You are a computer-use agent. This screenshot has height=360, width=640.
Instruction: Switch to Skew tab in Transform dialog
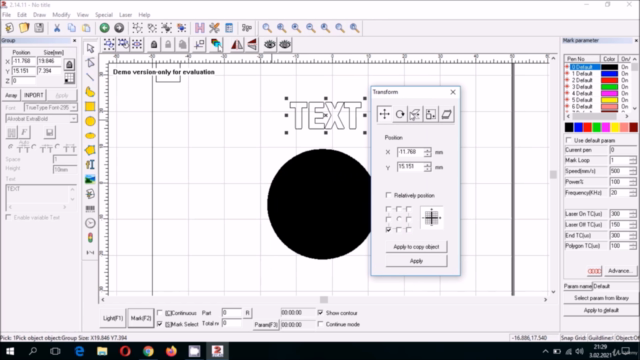click(x=446, y=114)
